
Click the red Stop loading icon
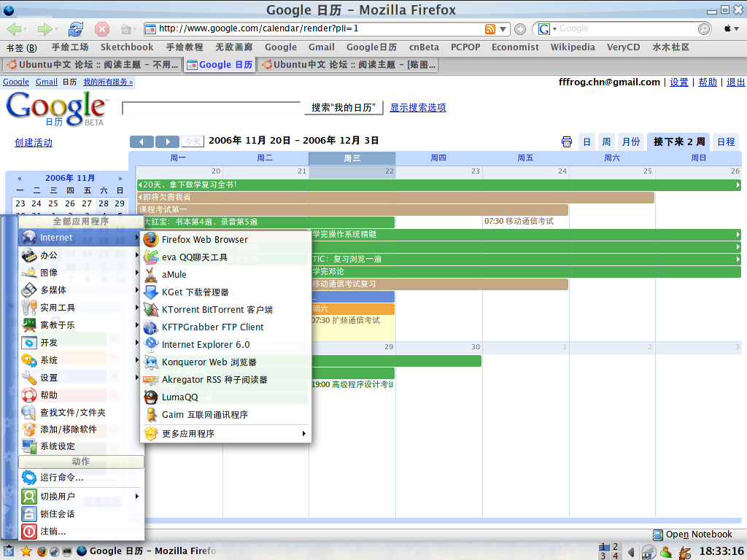tap(102, 29)
